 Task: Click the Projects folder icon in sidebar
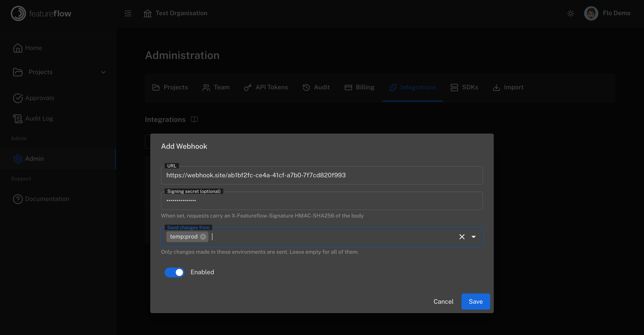[18, 72]
